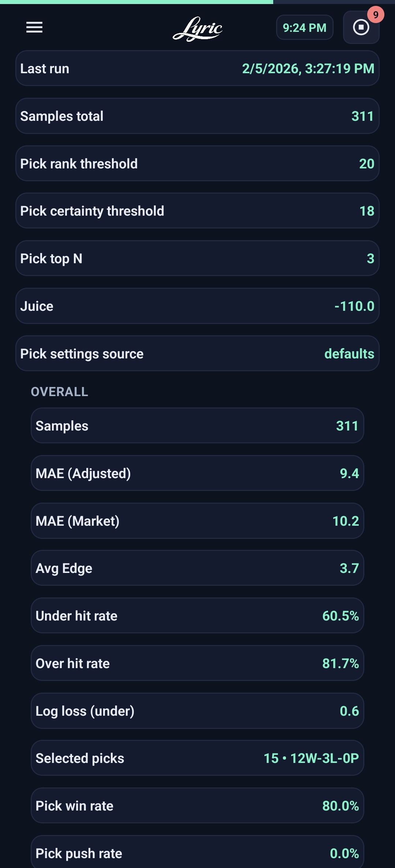Open the Pick rank threshold setting
395x868 pixels.
click(197, 163)
